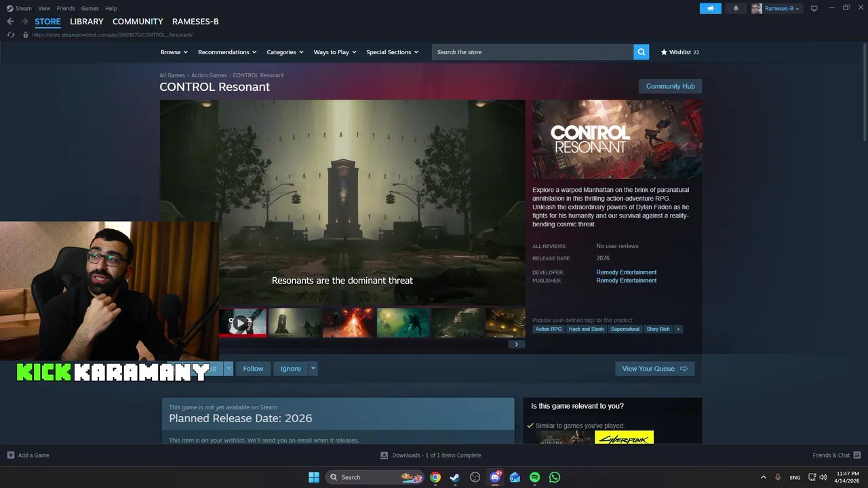
Task: Follow the game with the Follow button
Action: click(x=253, y=369)
